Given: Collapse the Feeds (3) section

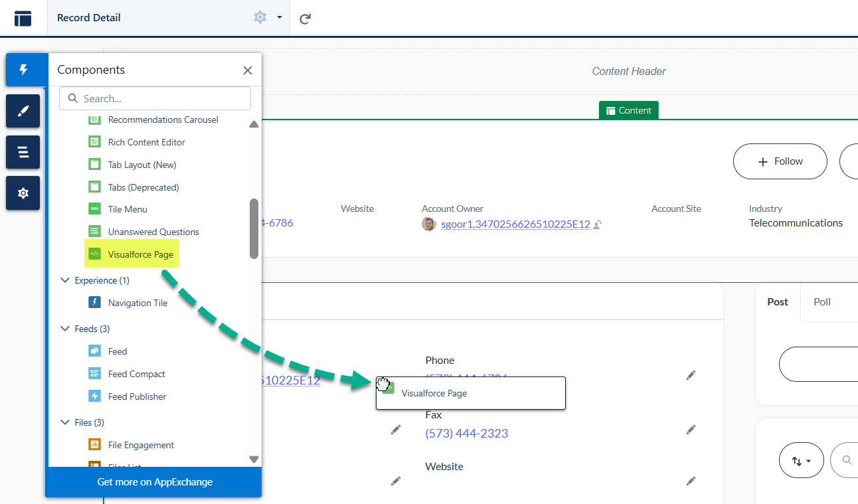Looking at the screenshot, I should (x=65, y=329).
